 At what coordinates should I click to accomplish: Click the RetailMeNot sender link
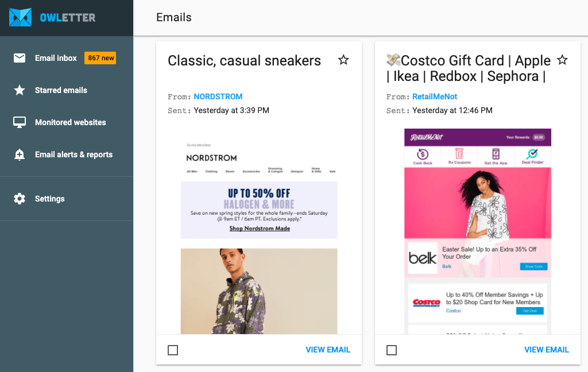tap(435, 96)
